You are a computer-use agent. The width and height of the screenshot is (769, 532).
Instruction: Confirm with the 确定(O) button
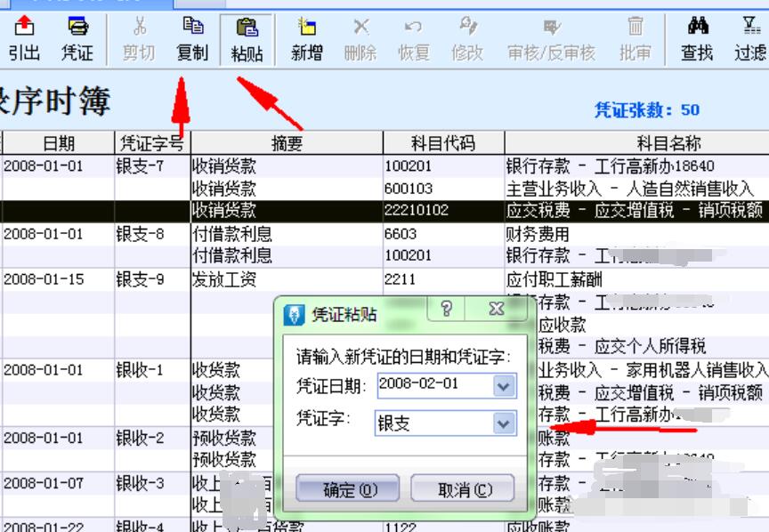[x=349, y=489]
